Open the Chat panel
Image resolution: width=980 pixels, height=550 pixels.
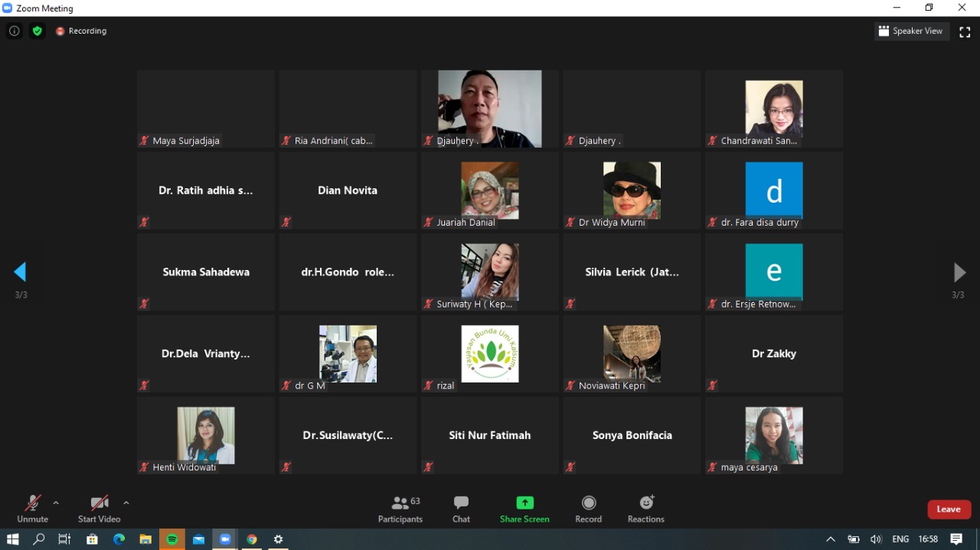[x=461, y=509]
